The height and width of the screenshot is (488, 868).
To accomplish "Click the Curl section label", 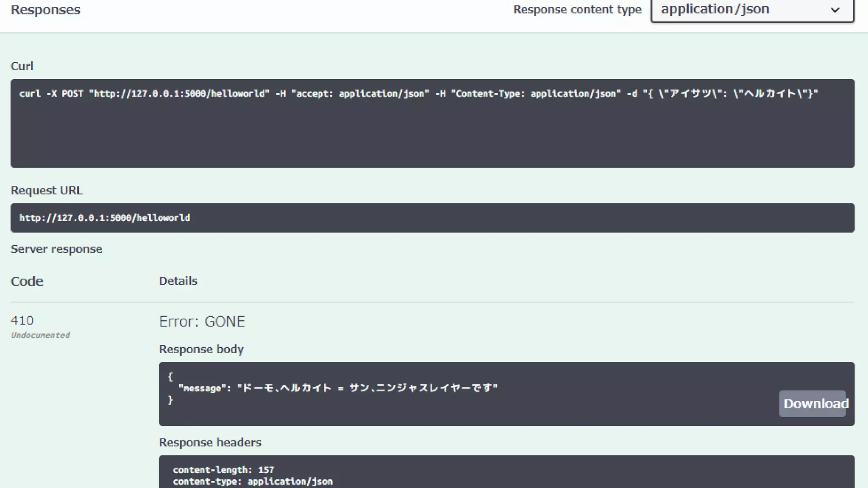I will [x=22, y=66].
